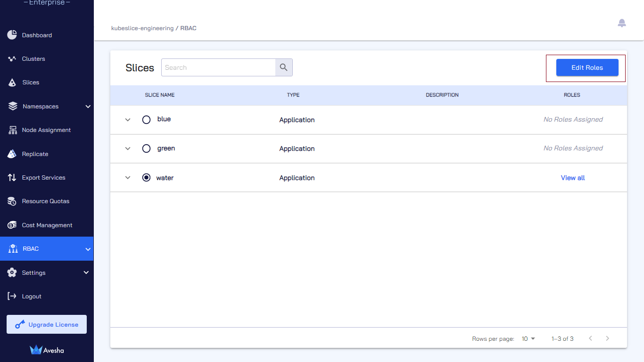Click the Edit Roles button
The image size is (644, 362).
pyautogui.click(x=587, y=67)
